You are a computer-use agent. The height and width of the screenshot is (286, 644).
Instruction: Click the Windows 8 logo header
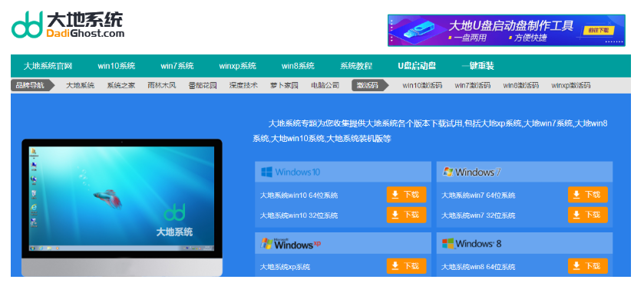point(472,243)
